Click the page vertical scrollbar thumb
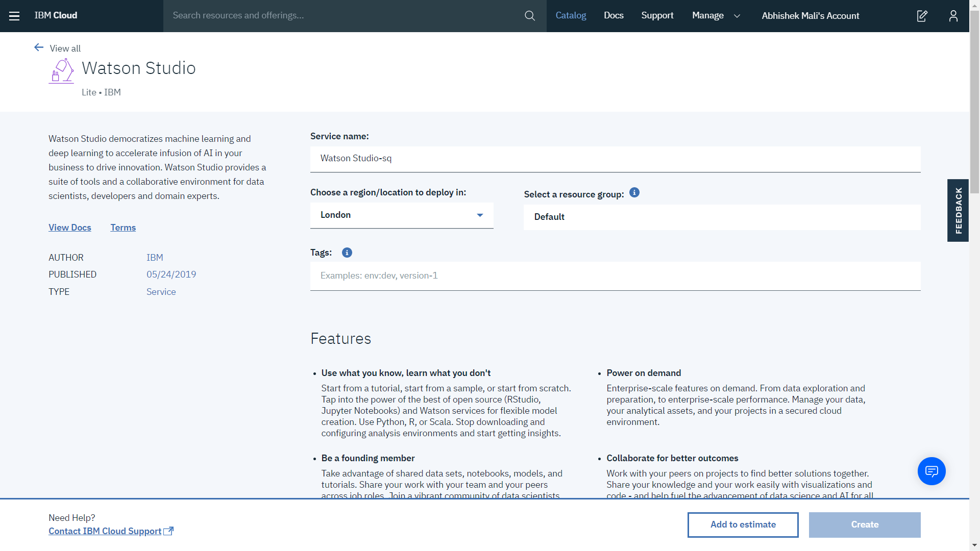Image resolution: width=980 pixels, height=551 pixels. click(x=974, y=102)
